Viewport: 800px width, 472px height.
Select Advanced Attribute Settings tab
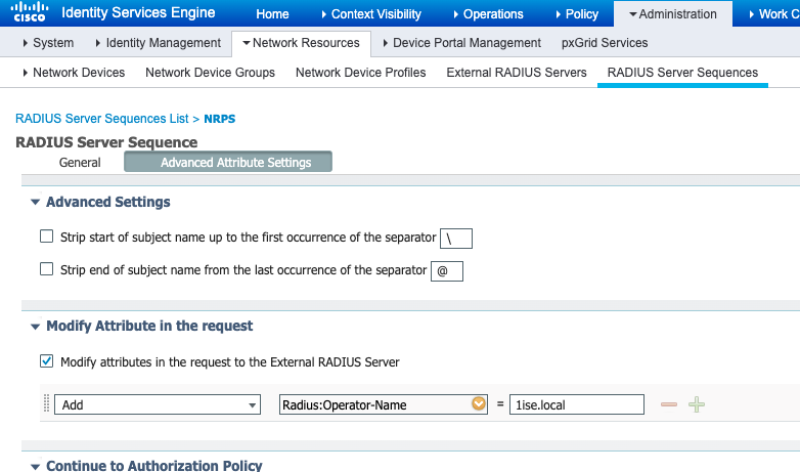(228, 162)
